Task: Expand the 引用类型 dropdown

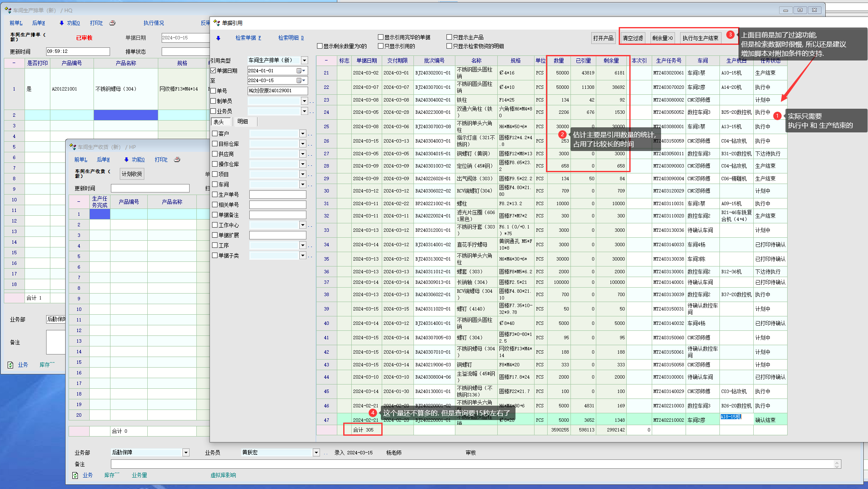Action: click(304, 60)
